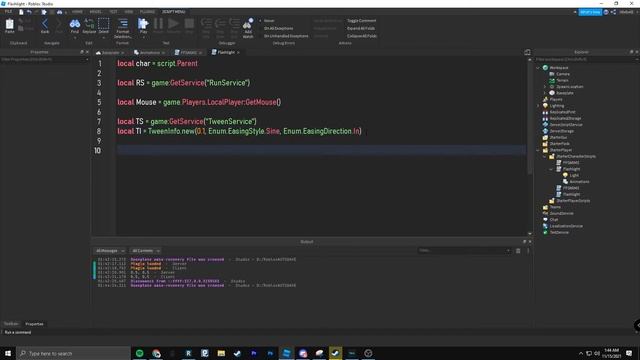Select StarterPlayerScripts folder
Image resolution: width=640 pixels, height=360 pixels.
coord(573,201)
